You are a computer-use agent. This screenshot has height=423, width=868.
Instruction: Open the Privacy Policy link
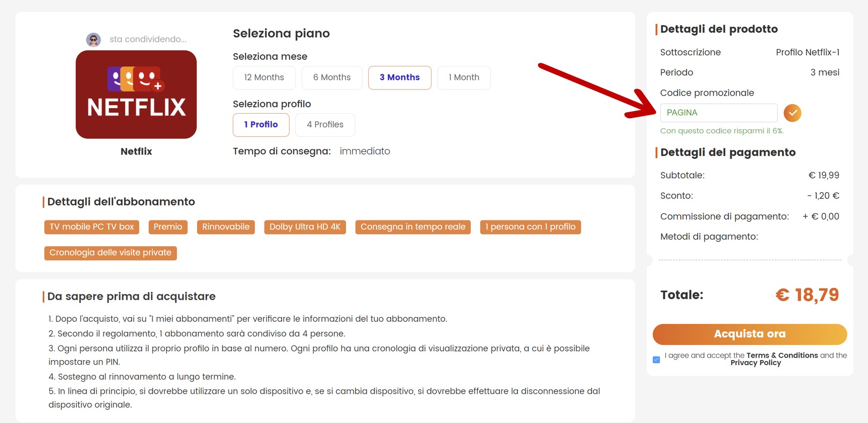(755, 363)
